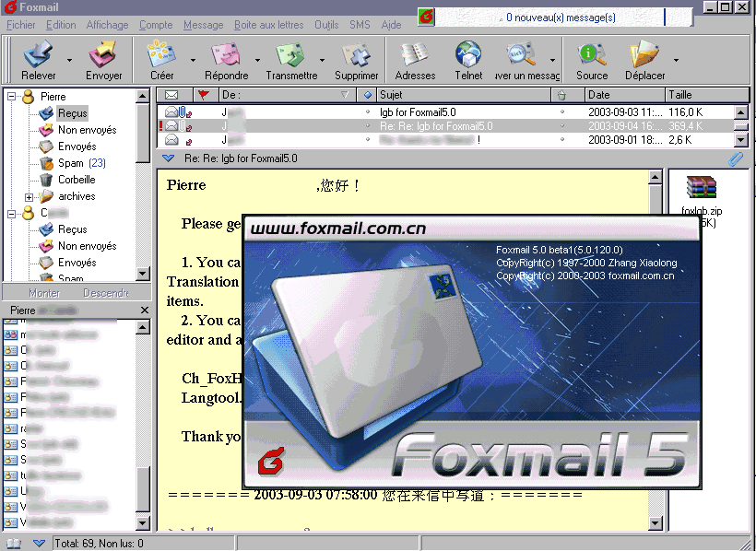This screenshot has height=551, width=756.
Task: Open the dropdown arrow next to Créer
Action: pyautogui.click(x=193, y=60)
